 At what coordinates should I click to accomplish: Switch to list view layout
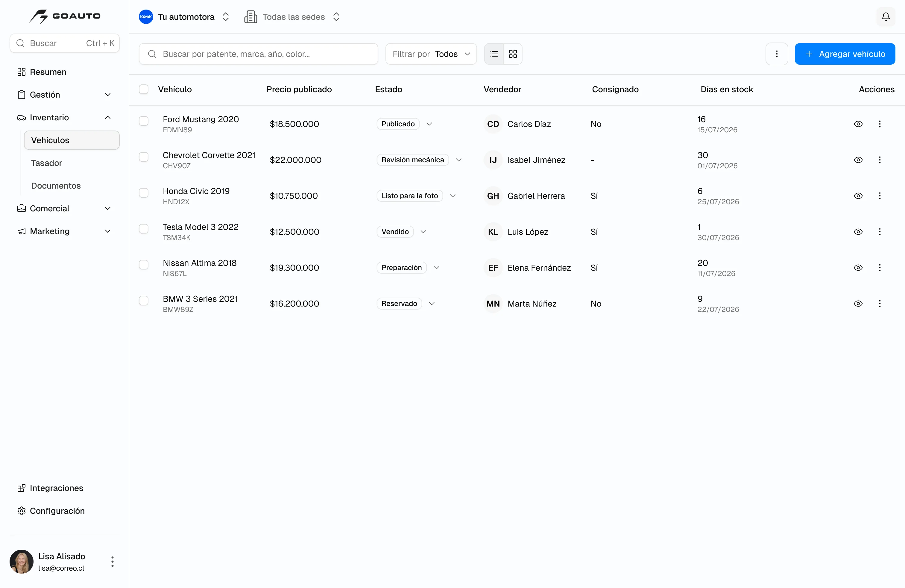pos(494,54)
